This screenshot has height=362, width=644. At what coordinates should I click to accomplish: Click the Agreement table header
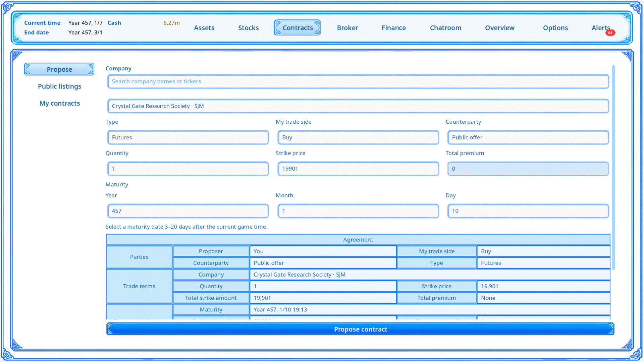click(358, 240)
